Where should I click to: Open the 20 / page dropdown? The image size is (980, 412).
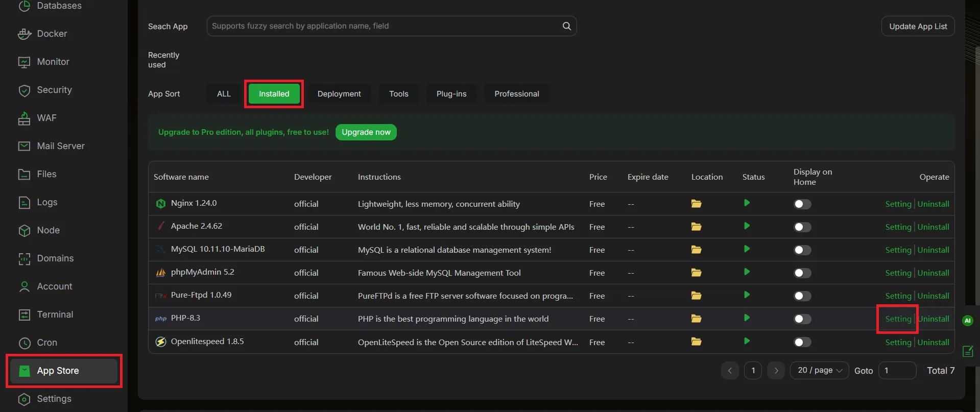coord(820,371)
